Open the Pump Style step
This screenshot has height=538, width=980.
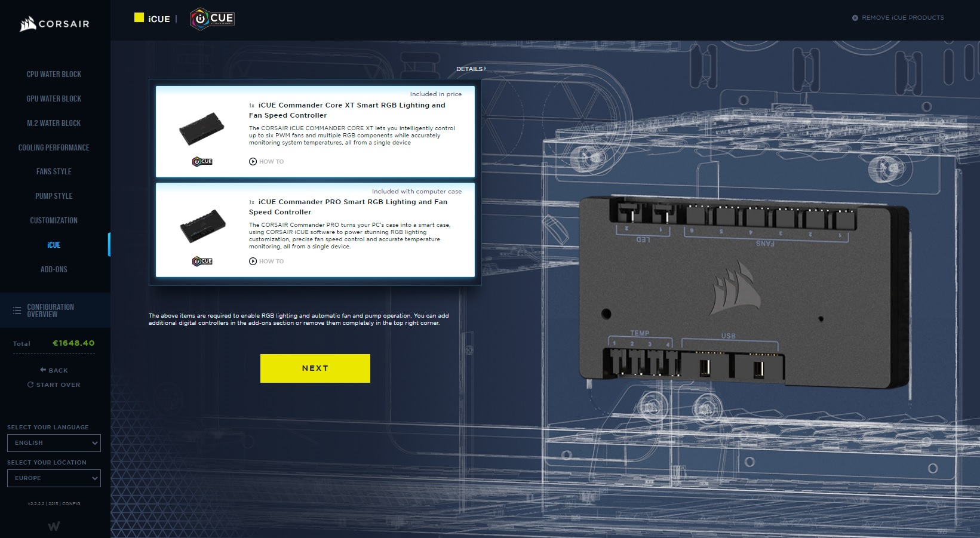54,196
